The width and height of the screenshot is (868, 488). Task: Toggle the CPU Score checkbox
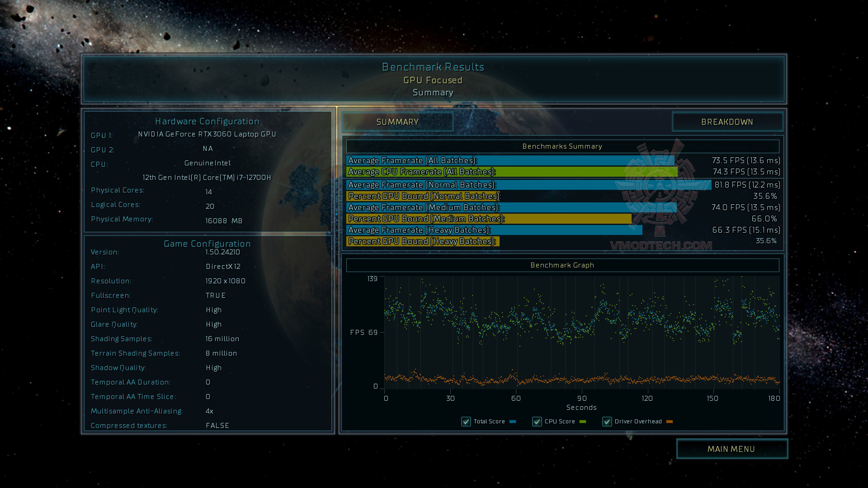coord(537,422)
